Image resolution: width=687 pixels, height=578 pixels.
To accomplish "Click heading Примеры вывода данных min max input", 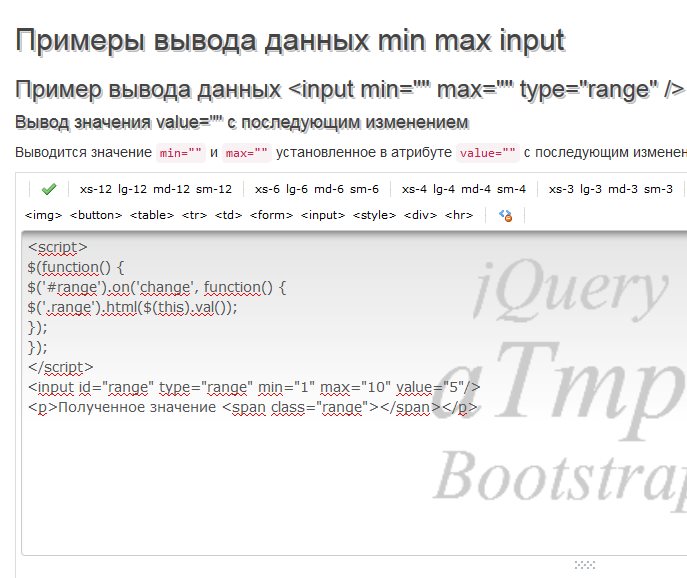I will pyautogui.click(x=290, y=40).
